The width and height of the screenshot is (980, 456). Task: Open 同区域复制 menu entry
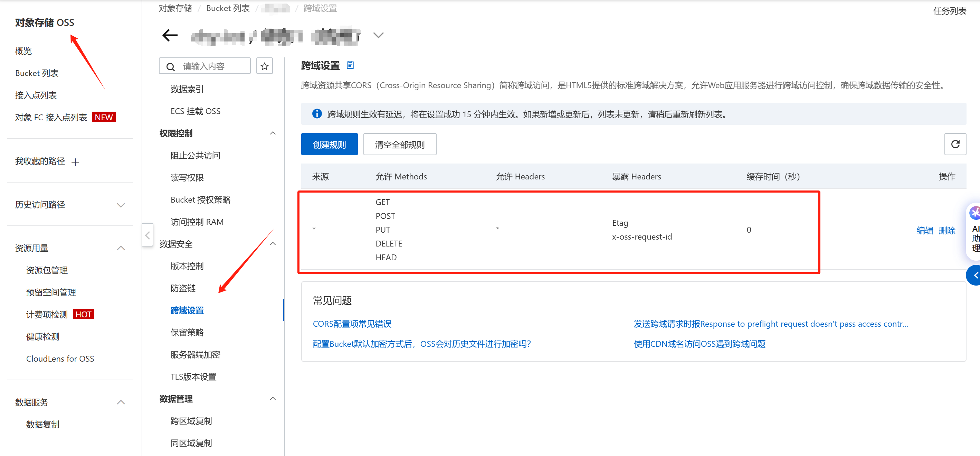191,443
